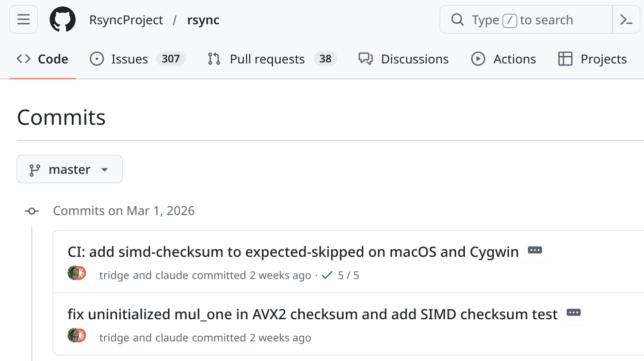Open the Actions tab
Screen dimensions: 644x361
pos(504,59)
